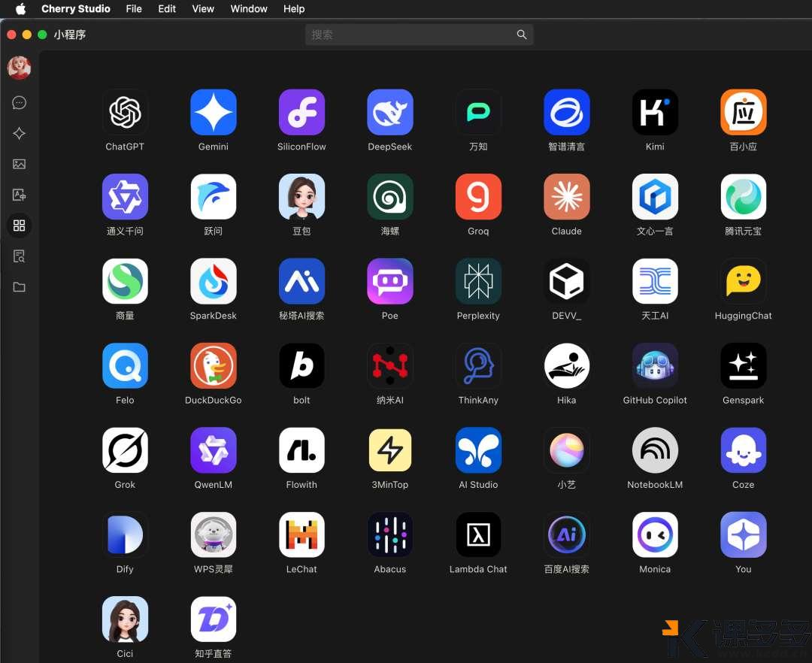The image size is (812, 663).
Task: Launch the 秘塔AI搜索 mini app
Action: [x=302, y=281]
